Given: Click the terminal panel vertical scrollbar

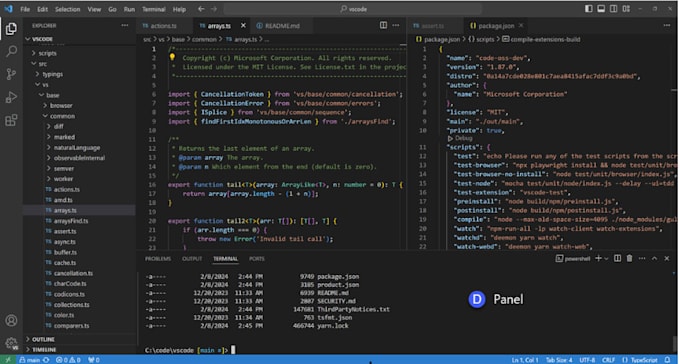Looking at the screenshot, I should pyautogui.click(x=675, y=343).
